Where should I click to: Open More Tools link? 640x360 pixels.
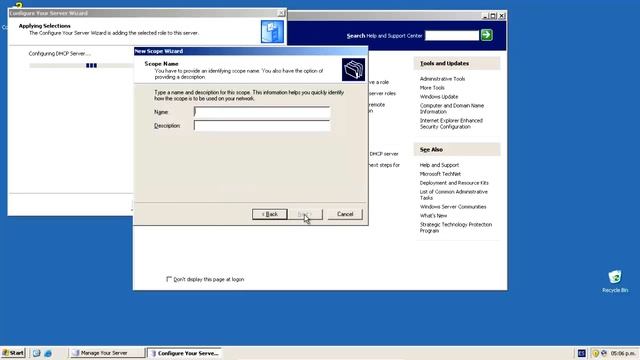click(432, 88)
